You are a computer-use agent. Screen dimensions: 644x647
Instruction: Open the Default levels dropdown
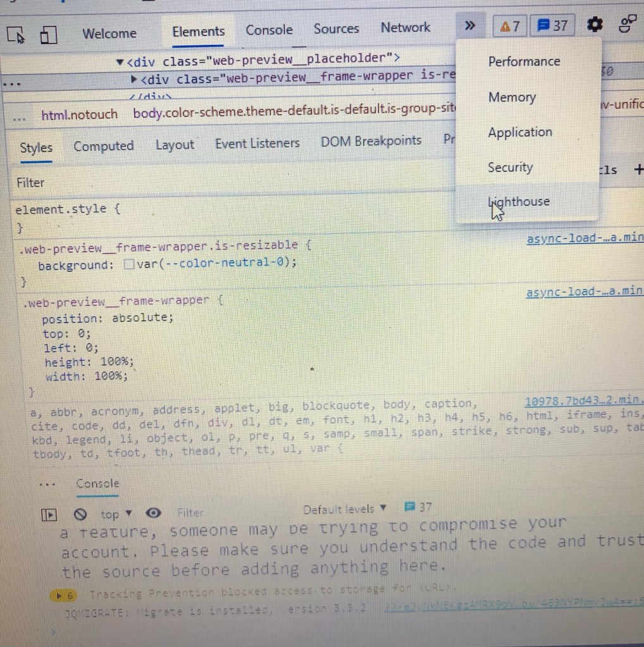(x=345, y=509)
